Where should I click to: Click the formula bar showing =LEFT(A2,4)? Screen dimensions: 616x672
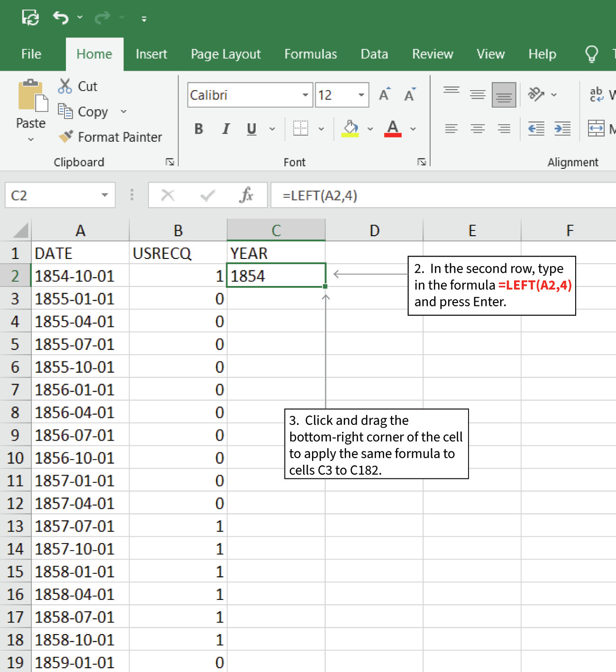coord(443,195)
